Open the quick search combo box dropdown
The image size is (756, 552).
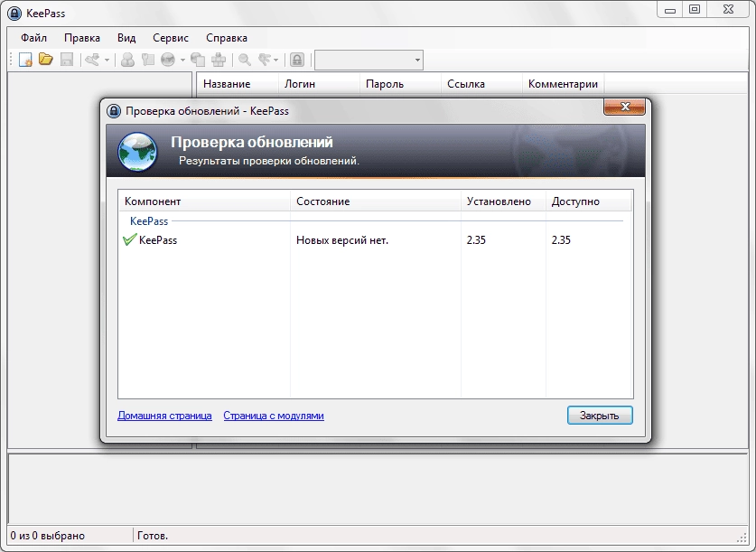(417, 61)
